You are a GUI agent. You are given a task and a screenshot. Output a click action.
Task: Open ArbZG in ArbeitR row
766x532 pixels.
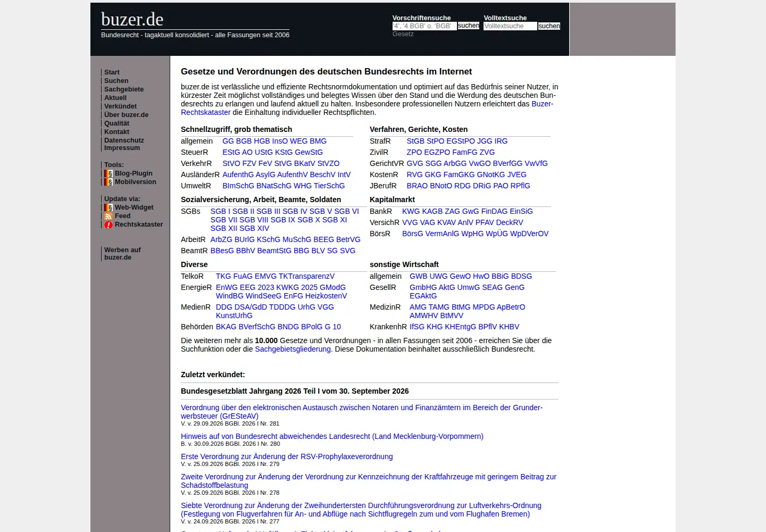[x=221, y=239]
